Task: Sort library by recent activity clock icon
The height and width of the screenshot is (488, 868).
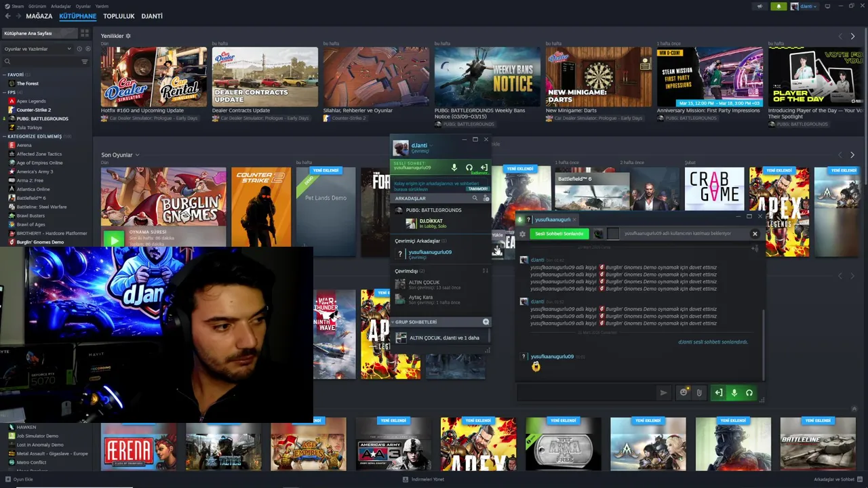Action: tap(79, 49)
